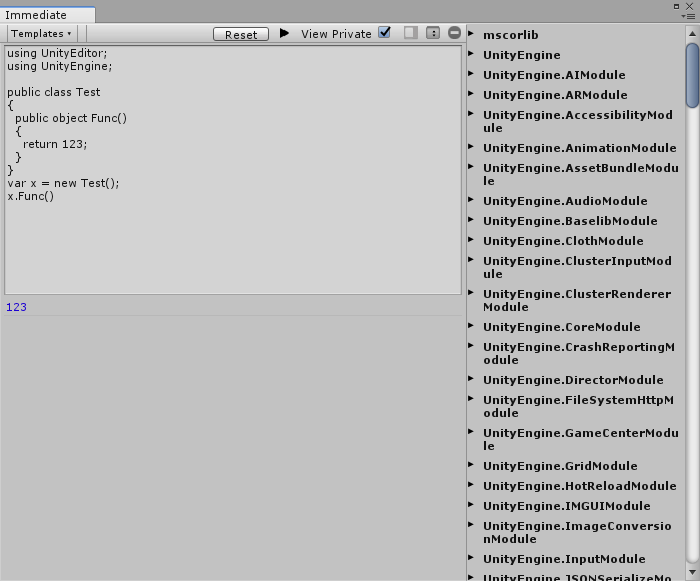Select UnityEngine.ImageConversionModule entry
Viewport: 700px width, 581px height.
(577, 532)
